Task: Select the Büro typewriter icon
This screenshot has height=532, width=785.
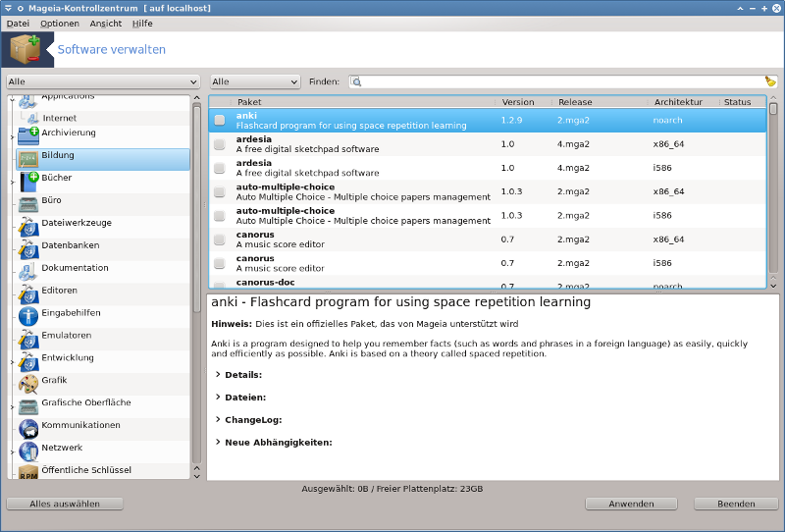Action: coord(28,204)
